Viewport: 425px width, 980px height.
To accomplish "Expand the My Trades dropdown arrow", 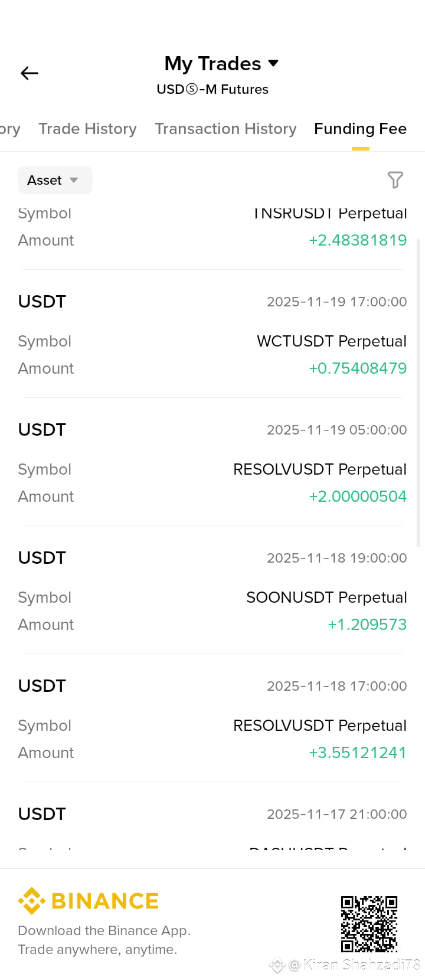I will [x=273, y=63].
